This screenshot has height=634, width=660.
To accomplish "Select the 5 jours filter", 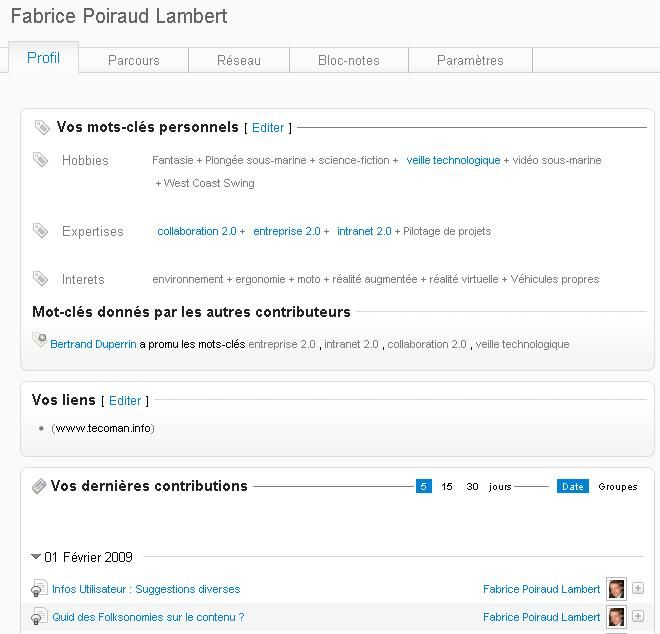I will tap(423, 486).
